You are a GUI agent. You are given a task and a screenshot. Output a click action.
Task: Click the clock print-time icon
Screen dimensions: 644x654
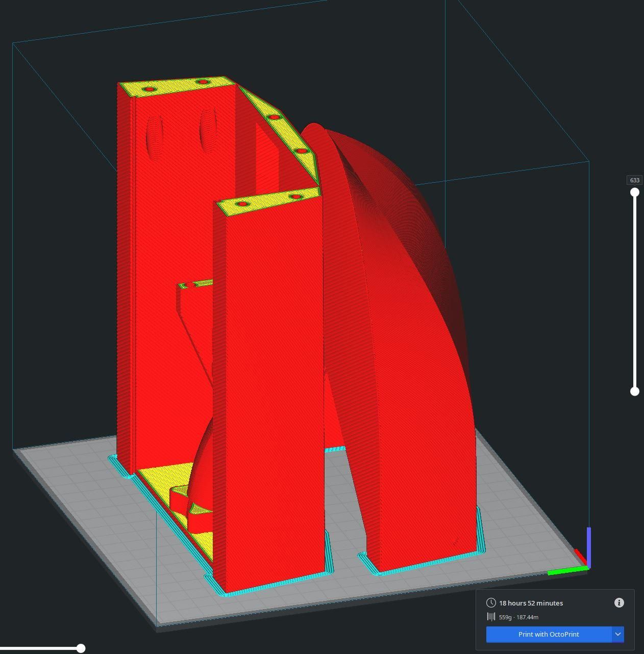[x=491, y=603]
